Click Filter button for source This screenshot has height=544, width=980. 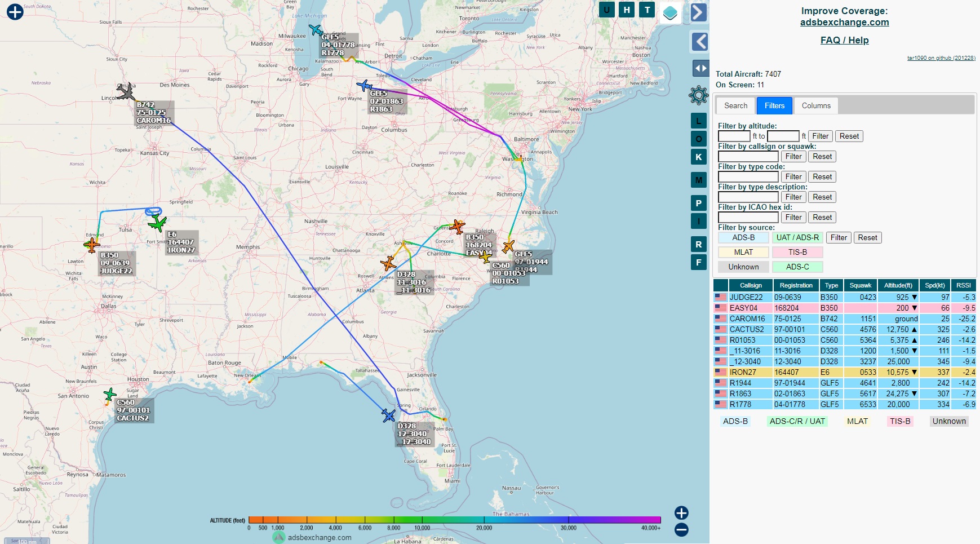(x=839, y=238)
